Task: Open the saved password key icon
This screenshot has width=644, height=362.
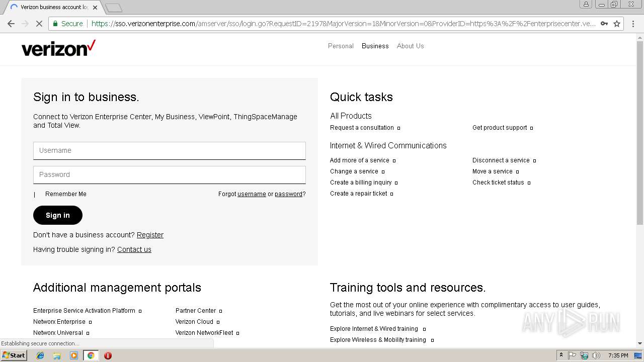Action: [604, 24]
